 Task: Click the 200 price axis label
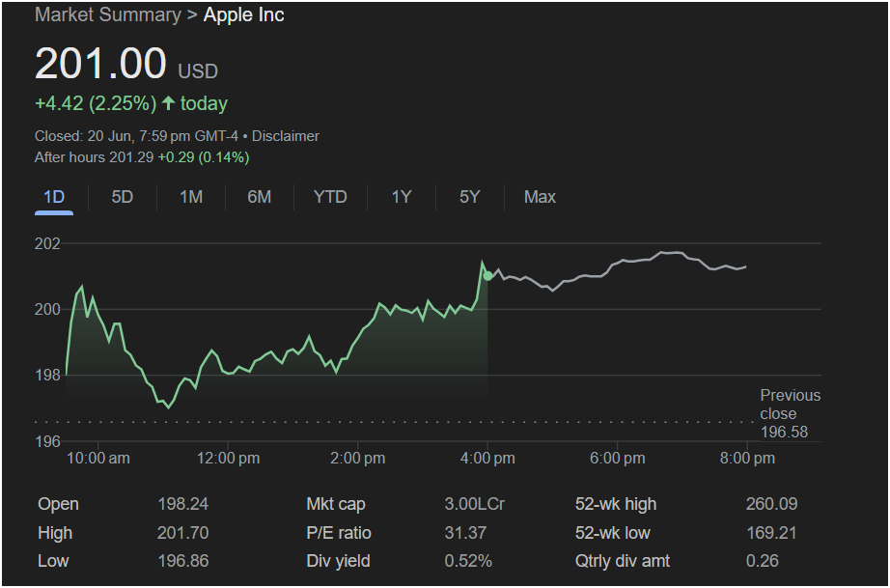[47, 309]
